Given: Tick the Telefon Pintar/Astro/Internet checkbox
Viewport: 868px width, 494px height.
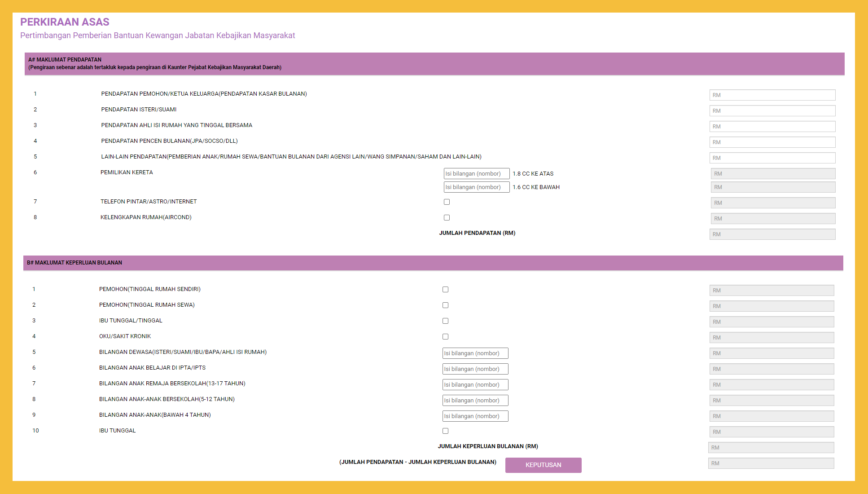Looking at the screenshot, I should pyautogui.click(x=447, y=202).
